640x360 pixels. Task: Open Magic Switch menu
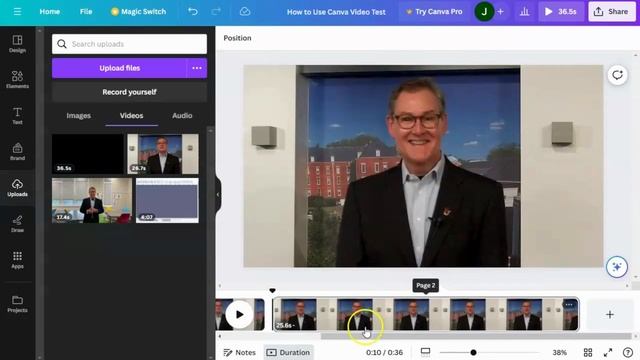pos(138,11)
